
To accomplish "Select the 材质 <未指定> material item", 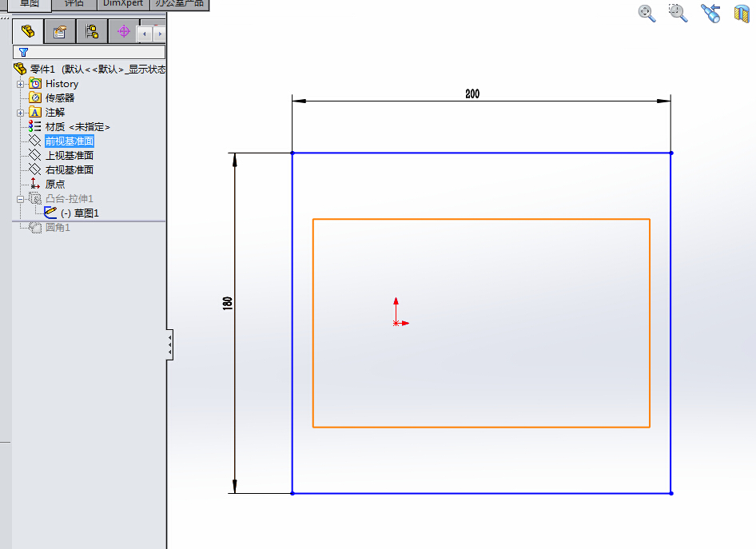I will click(x=78, y=127).
